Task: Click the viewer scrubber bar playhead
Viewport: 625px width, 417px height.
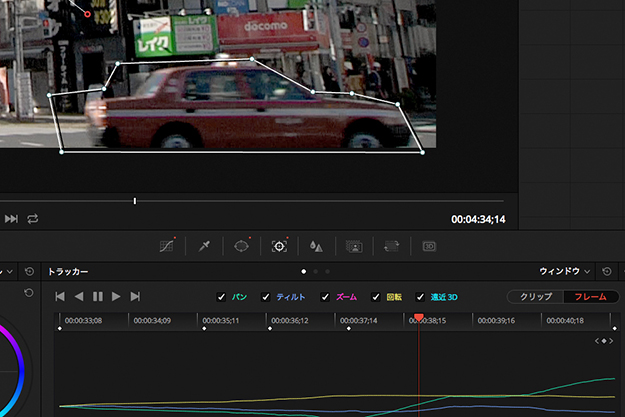Action: [135, 201]
